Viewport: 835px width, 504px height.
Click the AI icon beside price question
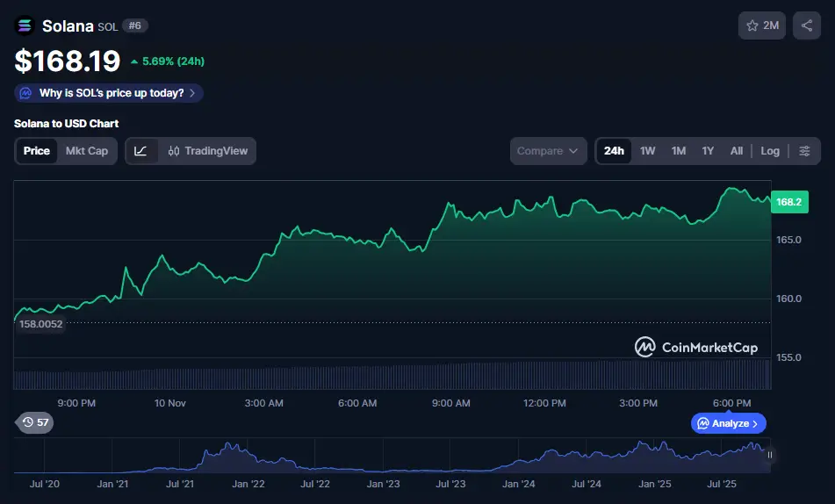pos(25,93)
